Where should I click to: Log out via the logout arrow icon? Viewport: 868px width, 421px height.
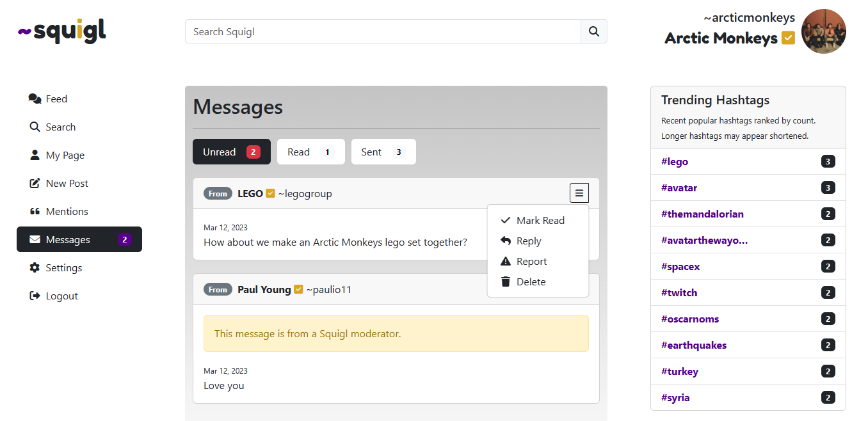click(x=35, y=295)
